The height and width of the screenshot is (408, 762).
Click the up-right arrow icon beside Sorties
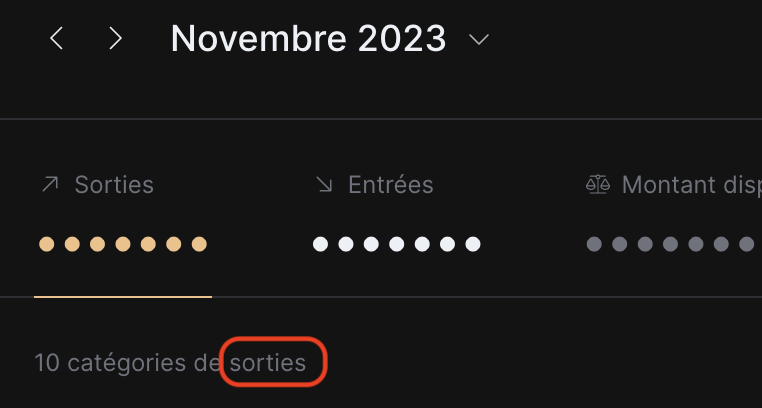coord(50,185)
